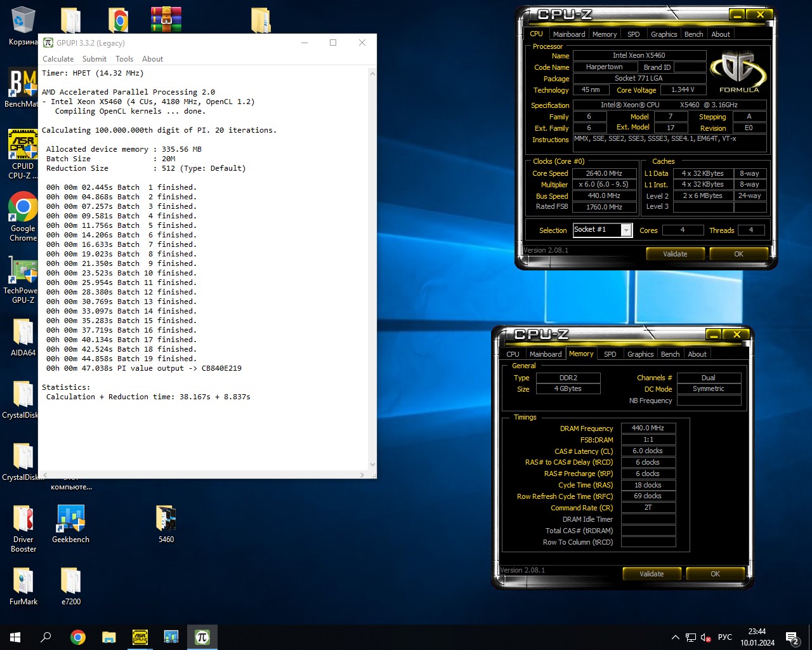Viewport: 812px width, 650px height.
Task: Switch РУС input language indicator
Action: pos(725,637)
